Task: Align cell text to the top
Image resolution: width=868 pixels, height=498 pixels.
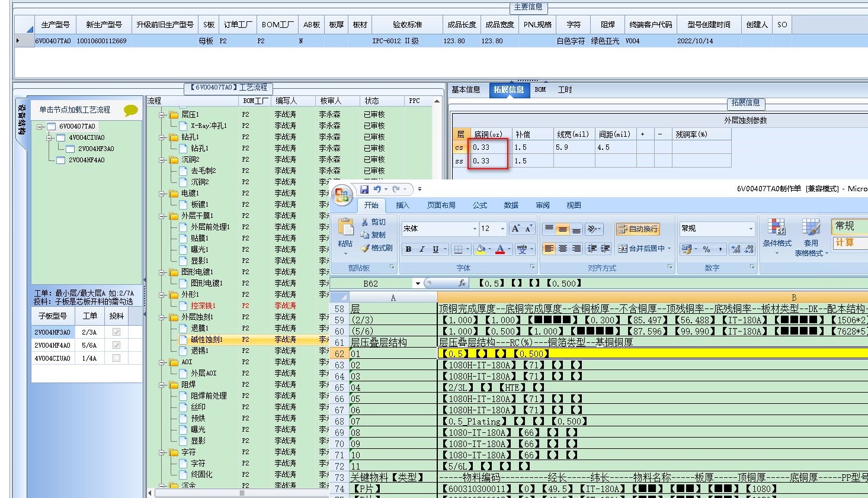Action: pyautogui.click(x=549, y=229)
